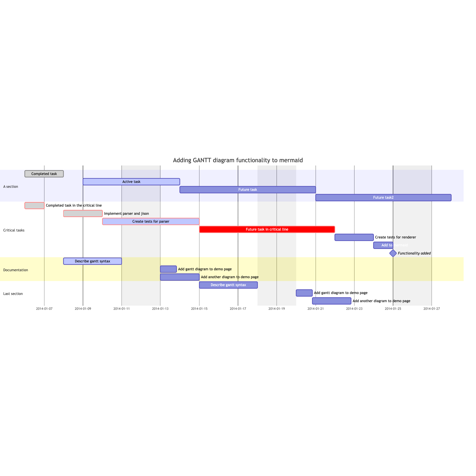Viewport: 476px width, 476px height.
Task: Click the 'Describe gantt syntax' button in Documentation
Action: click(93, 261)
